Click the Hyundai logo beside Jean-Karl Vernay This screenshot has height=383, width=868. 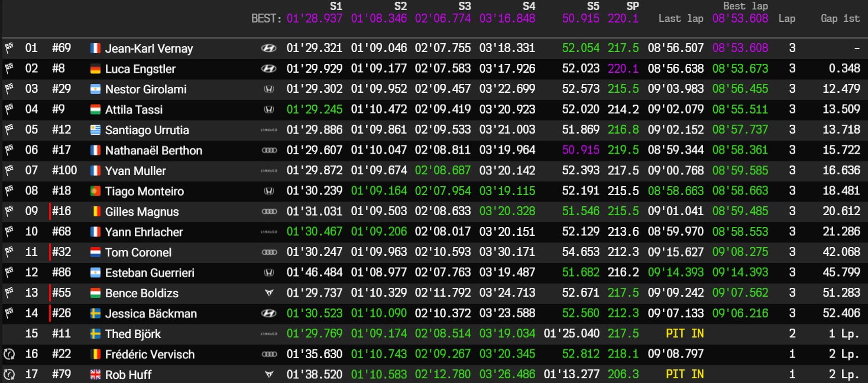268,48
